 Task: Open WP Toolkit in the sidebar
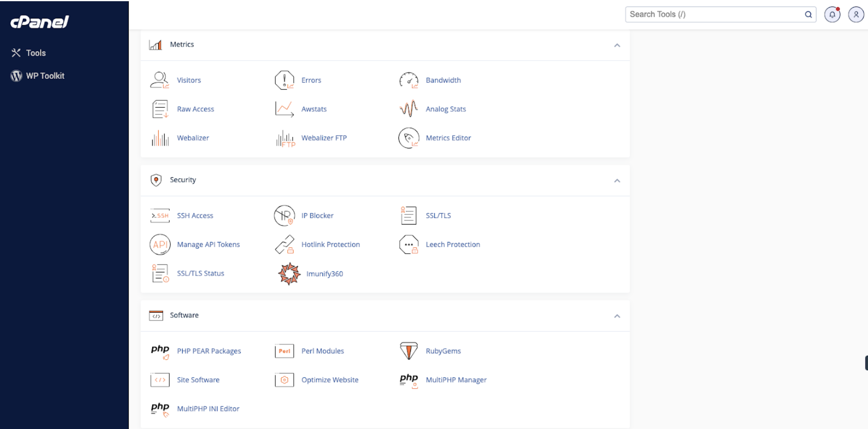pyautogui.click(x=37, y=76)
